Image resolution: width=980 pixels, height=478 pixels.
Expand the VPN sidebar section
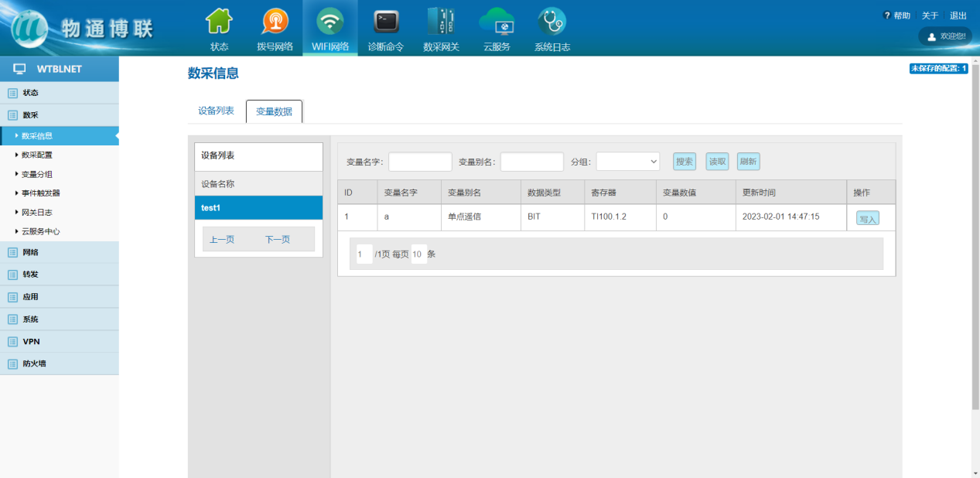point(31,341)
